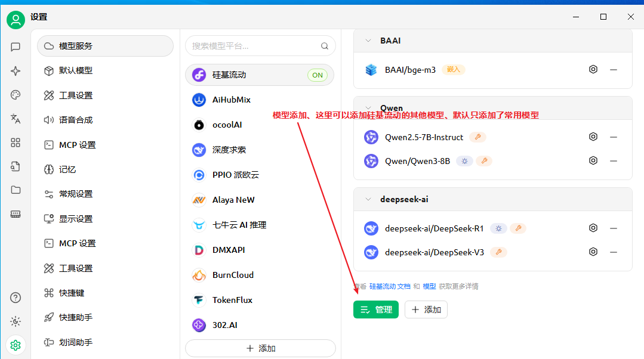The image size is (644, 359).
Task: Collapse the deepseek-ai model group
Action: 368,199
